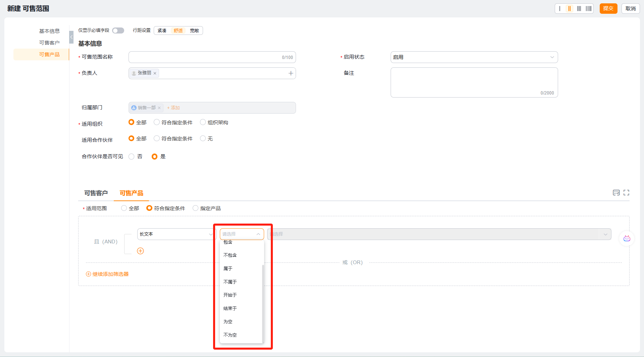Choose 符合指定条件 for 适用范围
The height and width of the screenshot is (357, 644).
pos(149,208)
